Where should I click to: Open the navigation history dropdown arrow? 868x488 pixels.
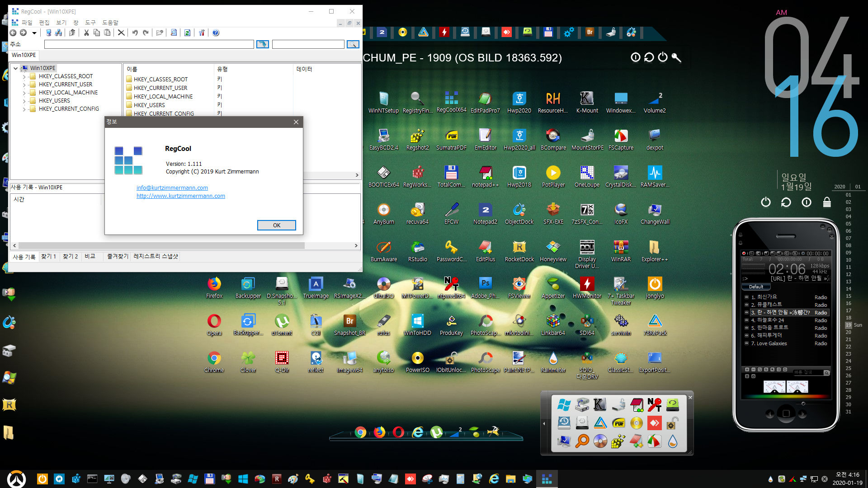(x=34, y=33)
